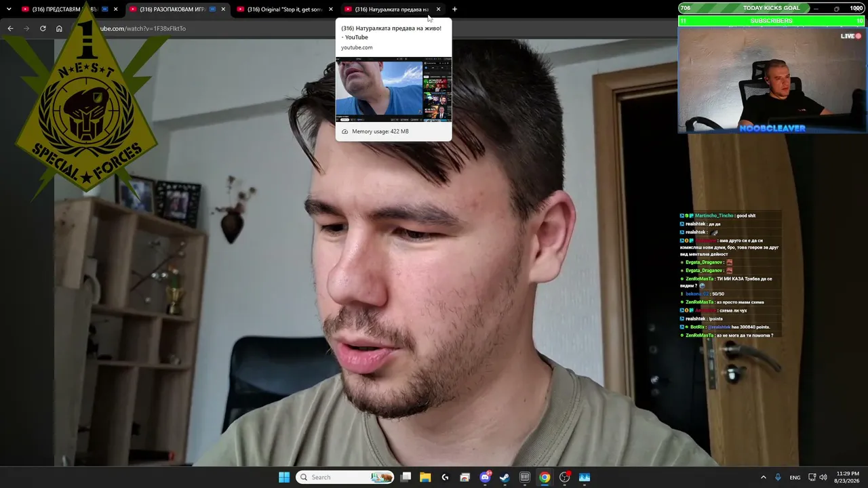Show hidden system tray icons
The width and height of the screenshot is (868, 488).
point(763,477)
